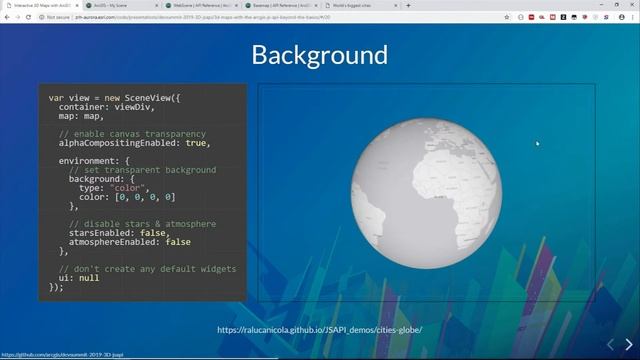Open a new browser tab

pyautogui.click(x=408, y=6)
